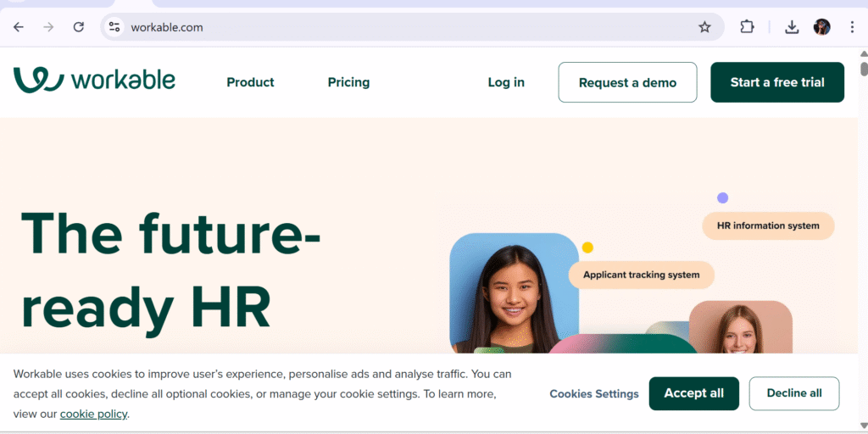Screen dimensions: 868x434
Task: Bookmark this page with the star icon
Action: (x=704, y=27)
